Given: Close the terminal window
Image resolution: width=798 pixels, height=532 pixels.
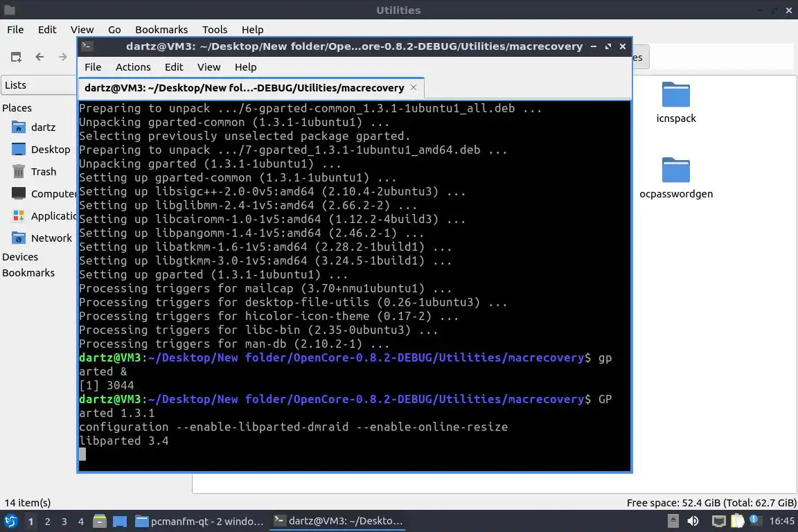Looking at the screenshot, I should [x=623, y=46].
